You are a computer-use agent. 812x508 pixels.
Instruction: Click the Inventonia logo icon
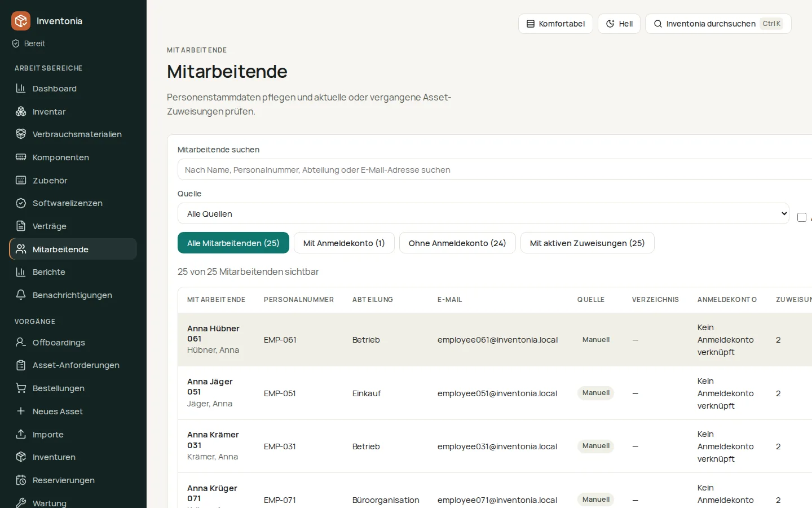21,21
